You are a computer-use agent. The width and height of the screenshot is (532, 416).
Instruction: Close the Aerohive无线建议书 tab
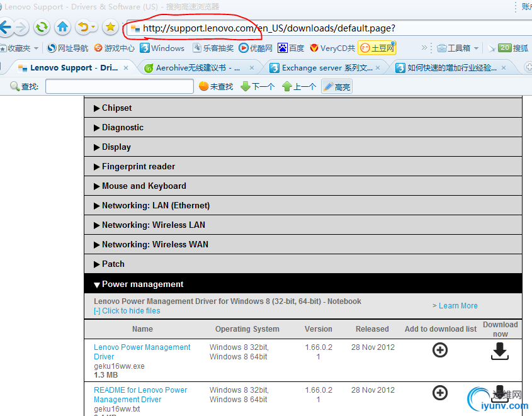[x=252, y=68]
